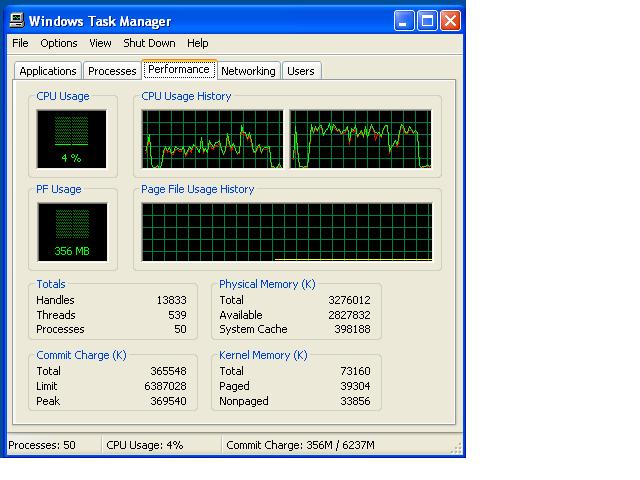Click the Physical Memory (K) group label
The image size is (640, 480).
(x=267, y=284)
